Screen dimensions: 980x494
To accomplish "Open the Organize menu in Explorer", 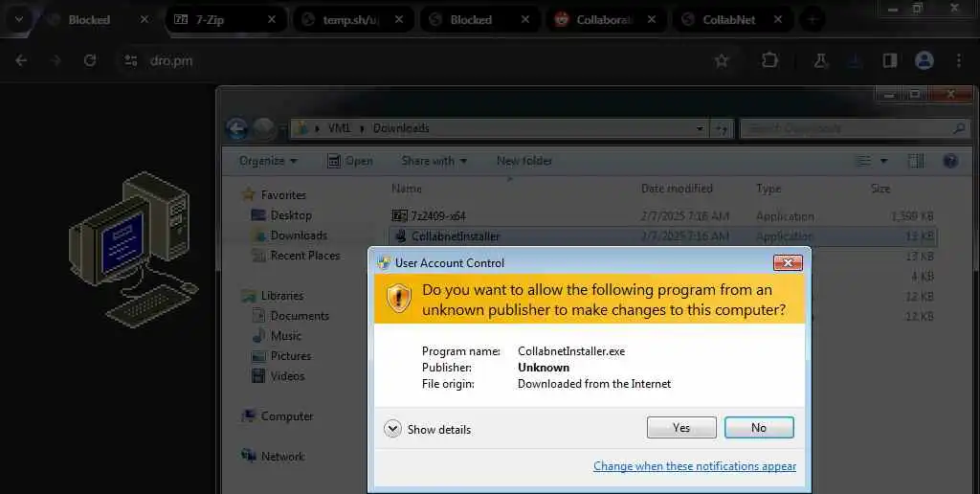I will click(268, 161).
